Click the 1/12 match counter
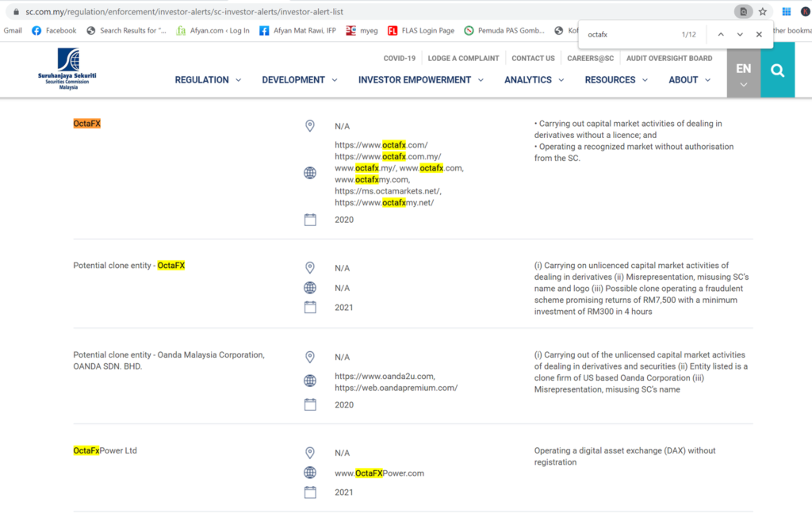 tap(689, 34)
